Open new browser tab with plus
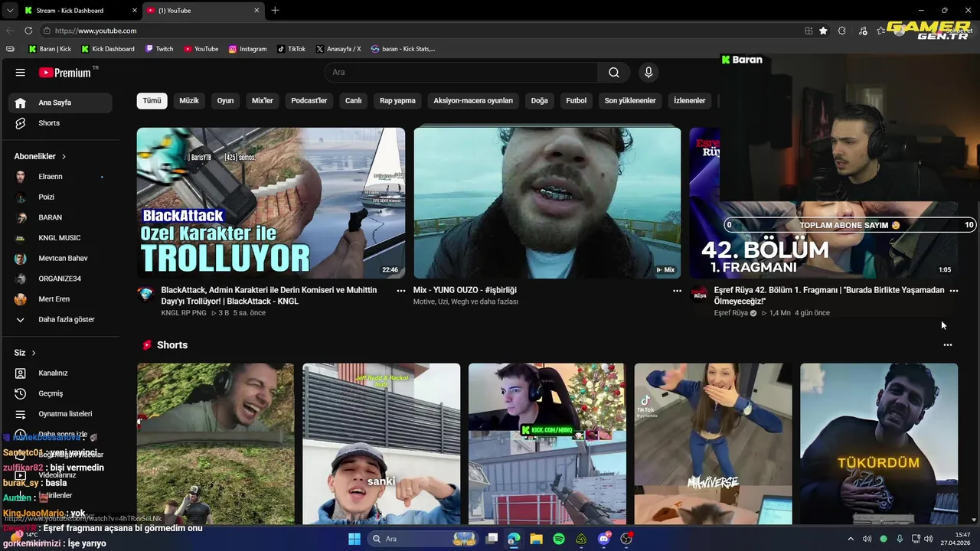Image resolution: width=980 pixels, height=551 pixels. tap(275, 10)
